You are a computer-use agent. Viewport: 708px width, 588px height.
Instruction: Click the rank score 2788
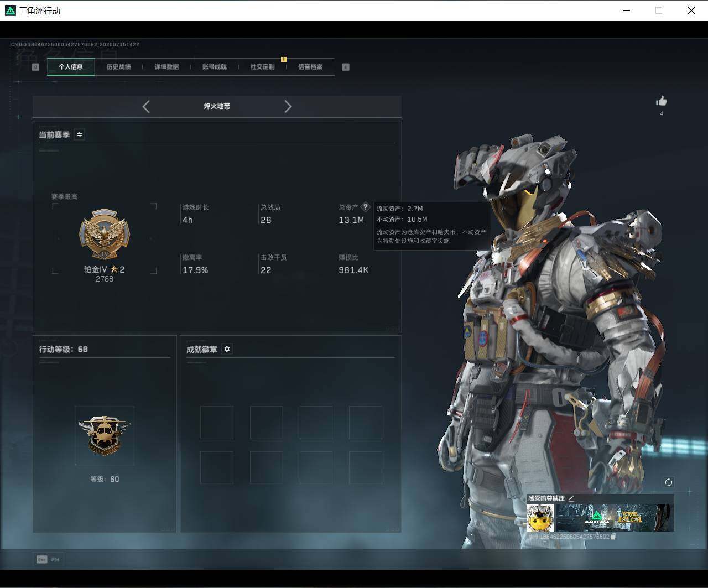point(105,279)
